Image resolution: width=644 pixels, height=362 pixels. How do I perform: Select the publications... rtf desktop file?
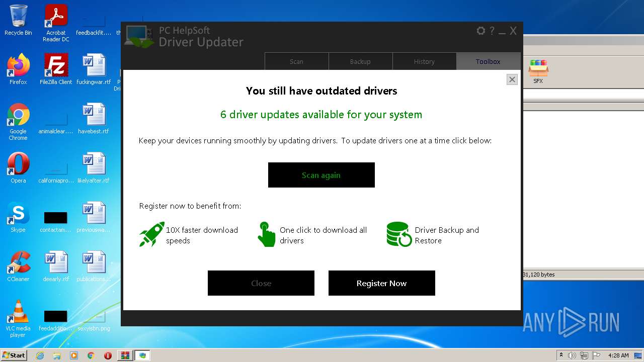pyautogui.click(x=94, y=266)
